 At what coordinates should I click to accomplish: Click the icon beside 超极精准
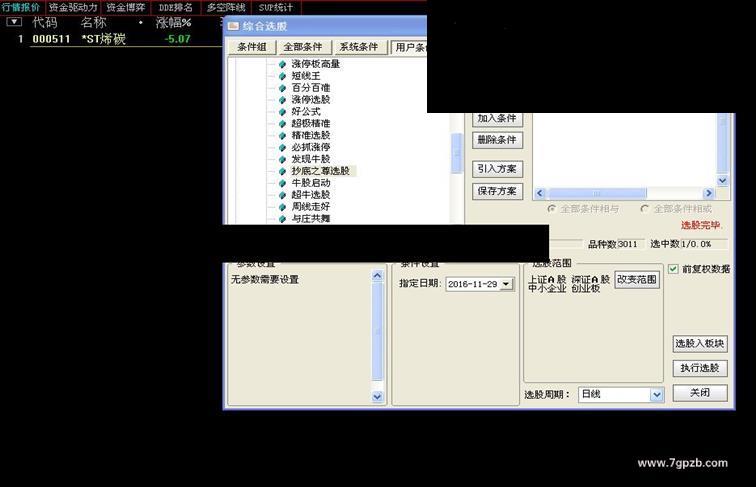point(283,123)
